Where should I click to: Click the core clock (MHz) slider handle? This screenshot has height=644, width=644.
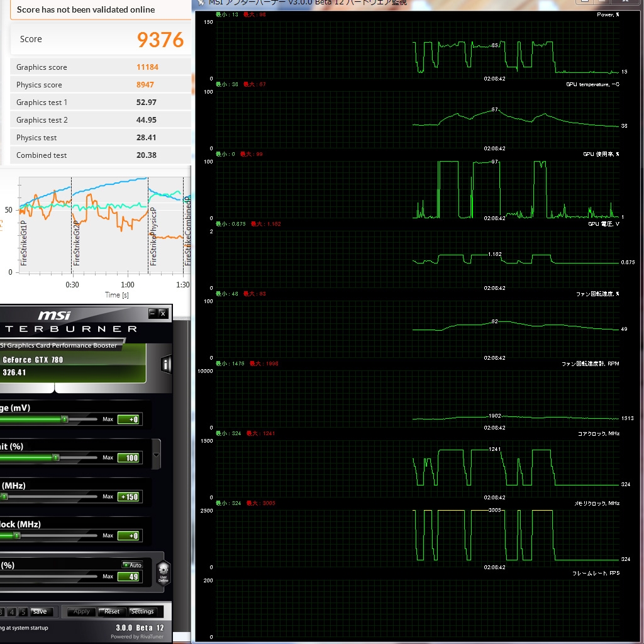pyautogui.click(x=4, y=497)
